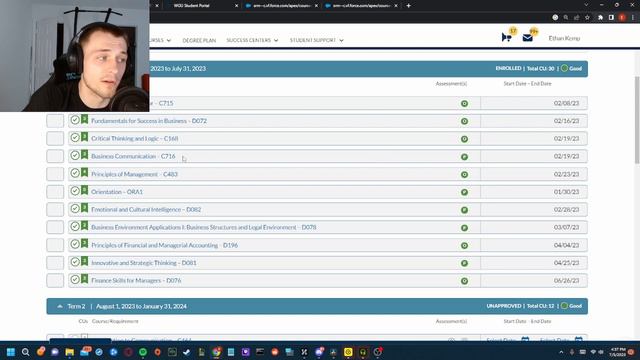The width and height of the screenshot is (640, 360).
Task: Click the browser bookmark star icon
Action: click(x=587, y=18)
